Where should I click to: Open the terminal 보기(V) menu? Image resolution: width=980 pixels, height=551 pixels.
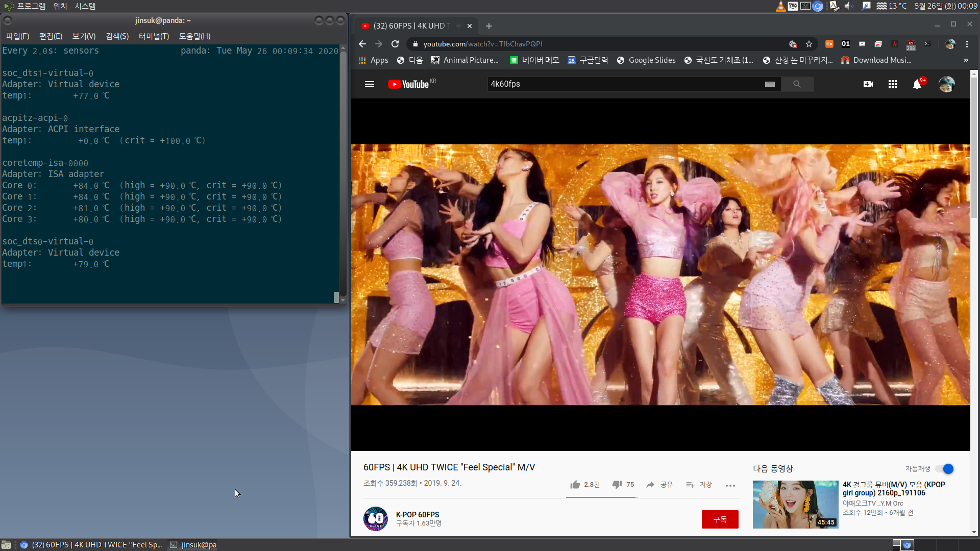tap(84, 36)
